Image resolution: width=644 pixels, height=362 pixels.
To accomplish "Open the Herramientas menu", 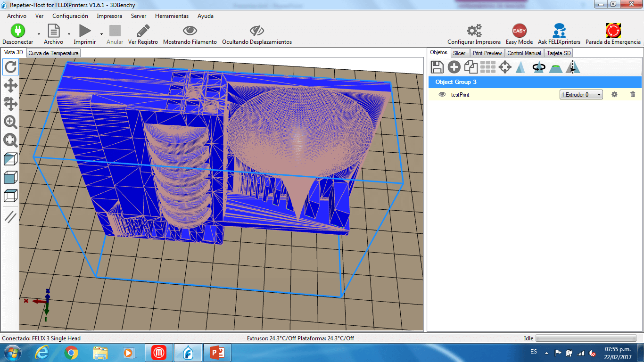I will click(172, 16).
